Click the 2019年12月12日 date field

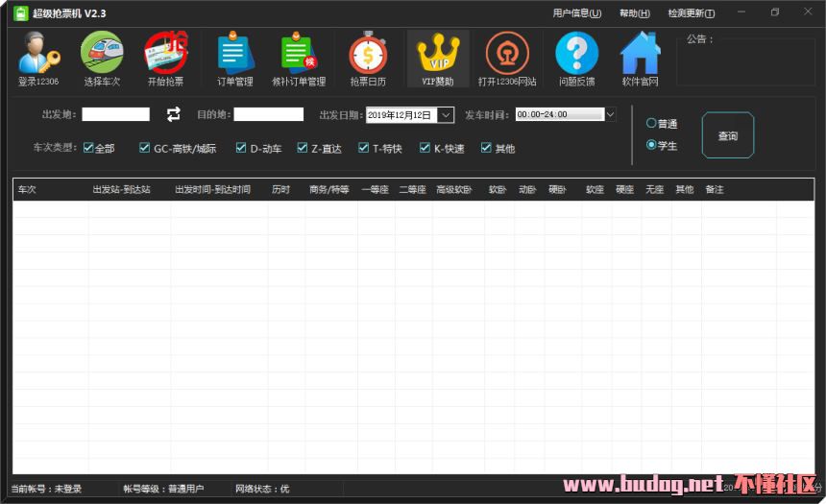point(401,115)
